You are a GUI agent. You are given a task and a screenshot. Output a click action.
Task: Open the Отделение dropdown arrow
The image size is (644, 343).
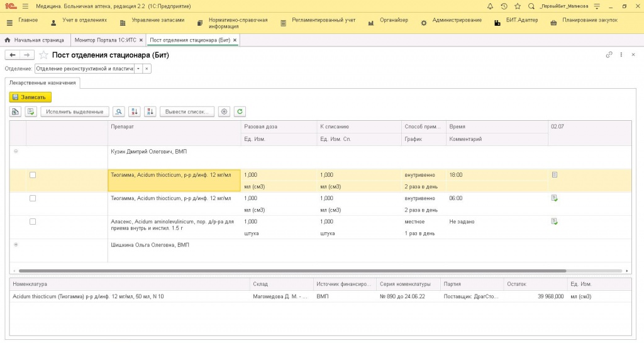pos(138,69)
